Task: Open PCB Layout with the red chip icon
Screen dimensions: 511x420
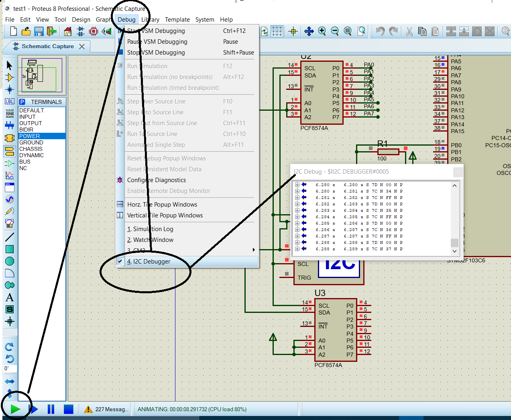Action: (94, 31)
